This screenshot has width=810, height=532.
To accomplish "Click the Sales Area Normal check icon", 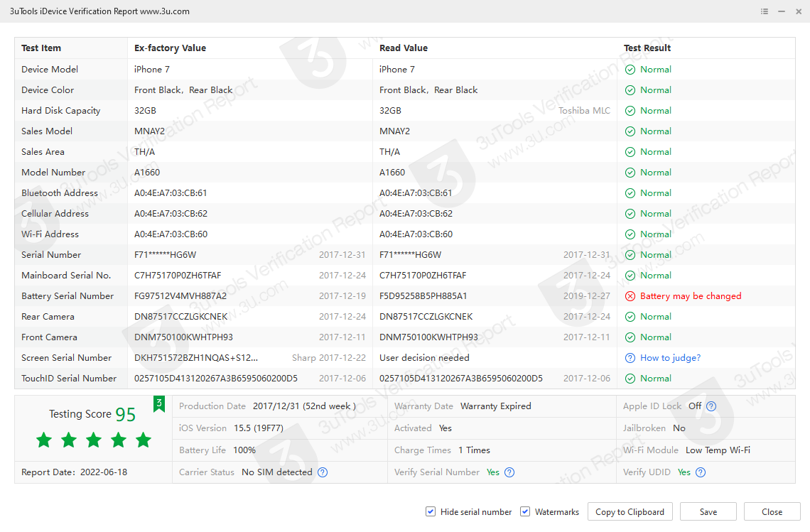I will 630,152.
